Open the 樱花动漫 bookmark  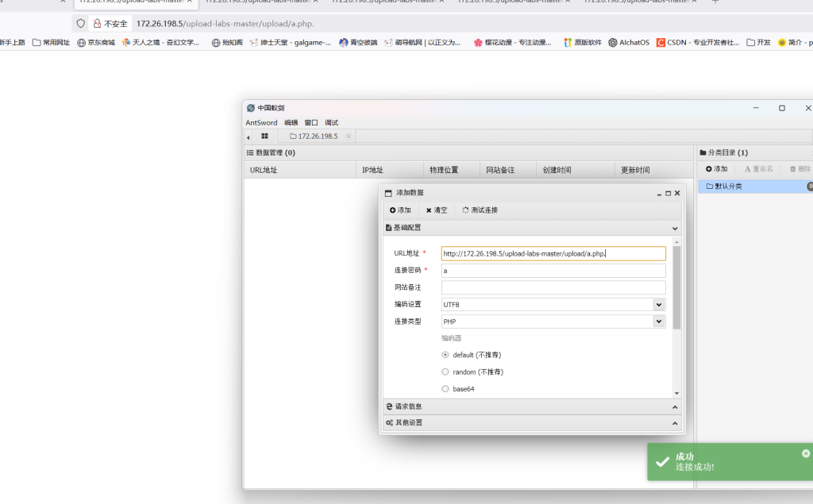point(512,43)
